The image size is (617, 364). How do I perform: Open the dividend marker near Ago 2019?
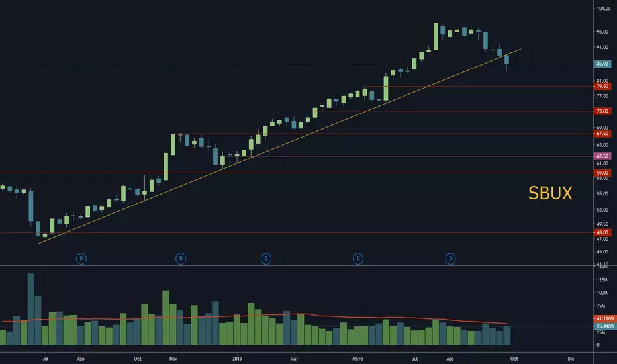pyautogui.click(x=451, y=259)
